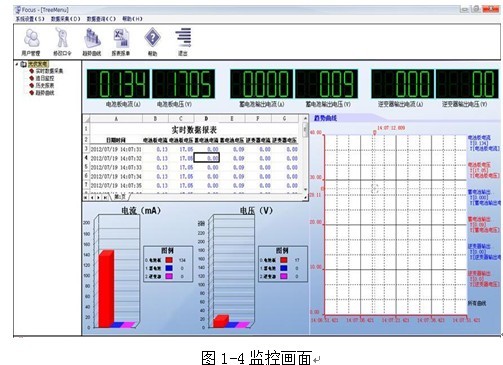The width and height of the screenshot is (503, 365).
Task: Select 实时数据采集 tree item
Action: click(x=49, y=71)
